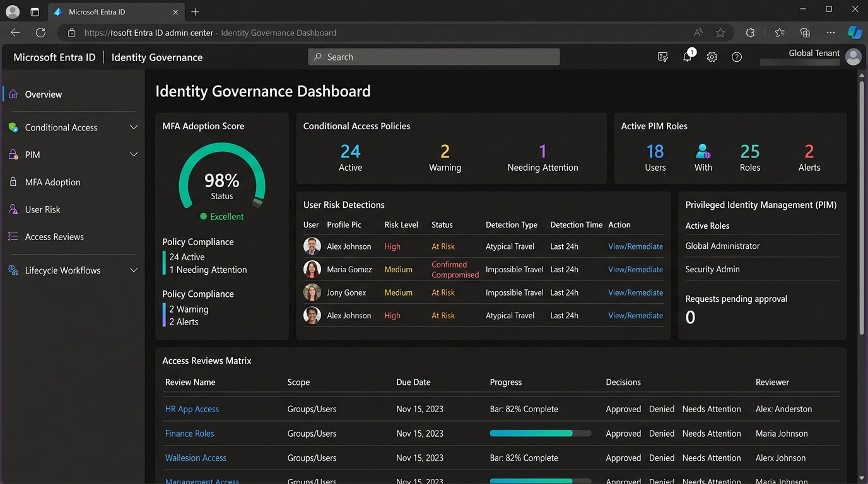The image size is (868, 484).
Task: Click 'Approved' in the HR App Access row
Action: click(623, 409)
